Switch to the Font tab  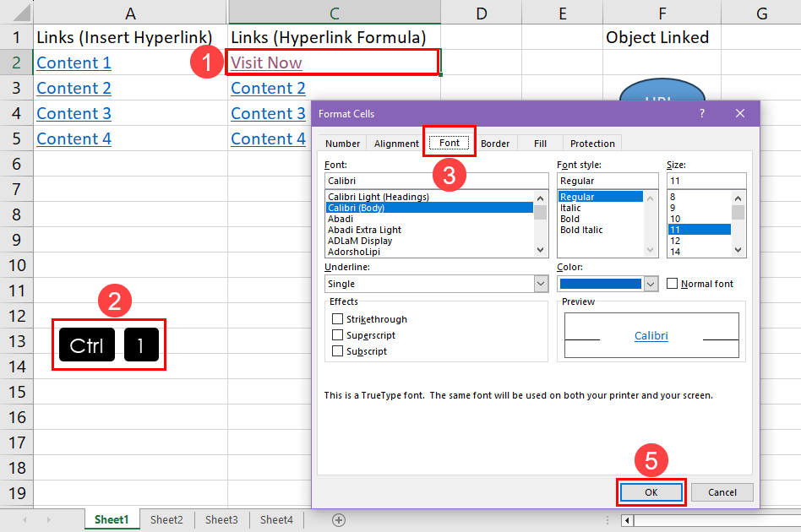[x=449, y=143]
